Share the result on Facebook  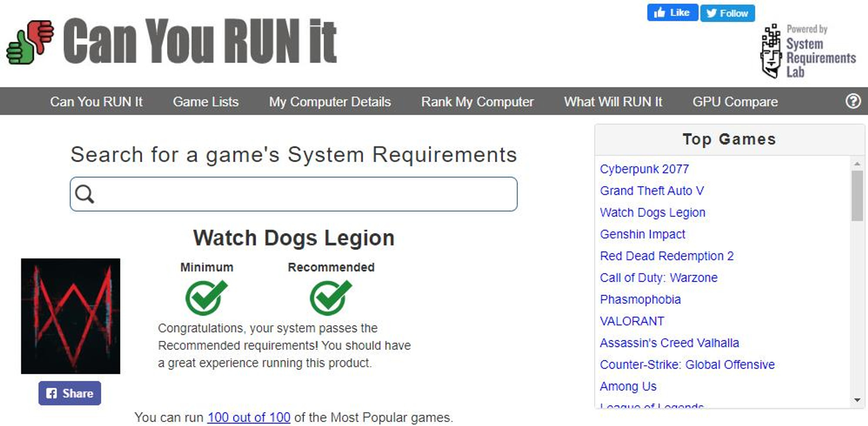(70, 393)
